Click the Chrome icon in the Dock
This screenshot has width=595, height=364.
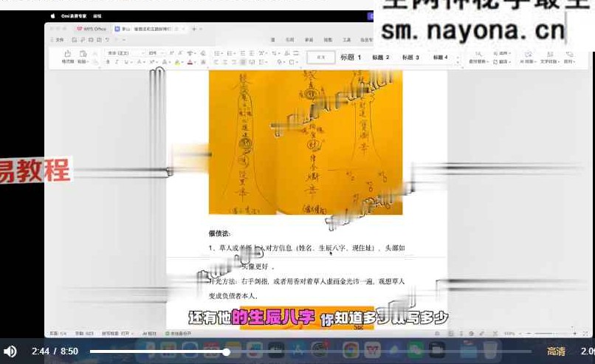(351, 349)
